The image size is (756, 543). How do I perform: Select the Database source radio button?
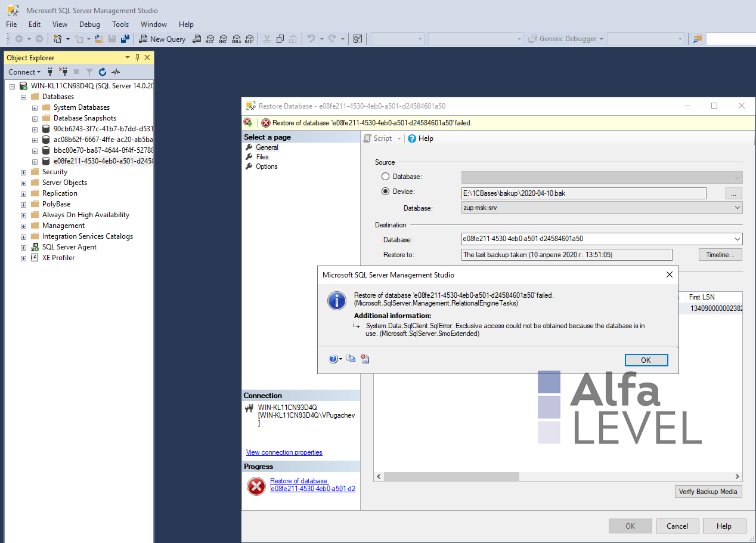click(x=385, y=177)
